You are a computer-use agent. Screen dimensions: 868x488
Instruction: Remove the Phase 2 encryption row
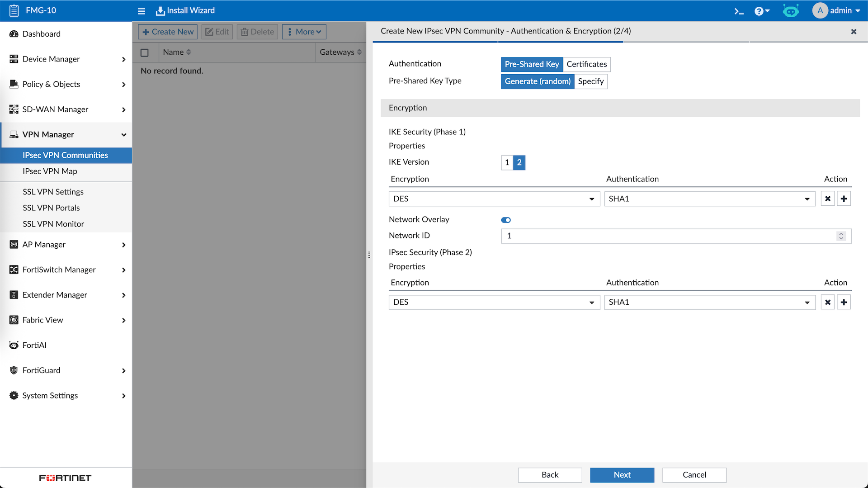[827, 303]
